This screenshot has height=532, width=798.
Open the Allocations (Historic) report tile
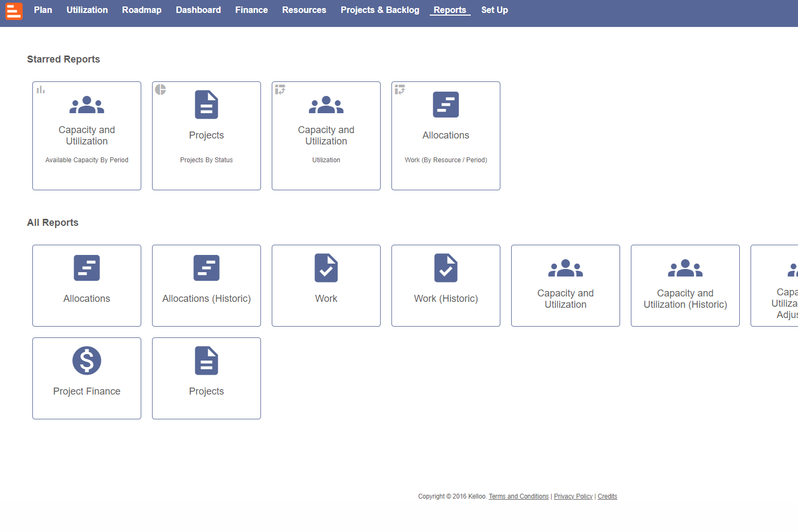coord(207,286)
